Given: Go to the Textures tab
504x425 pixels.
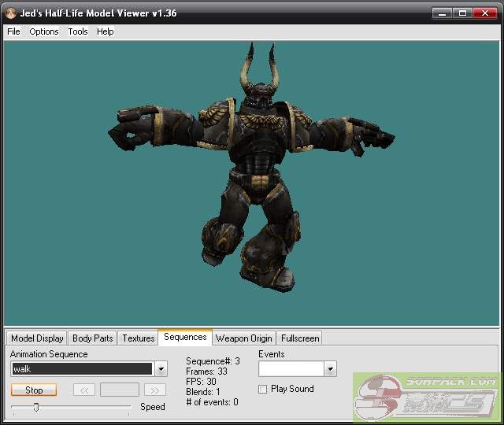Looking at the screenshot, I should 138,338.
